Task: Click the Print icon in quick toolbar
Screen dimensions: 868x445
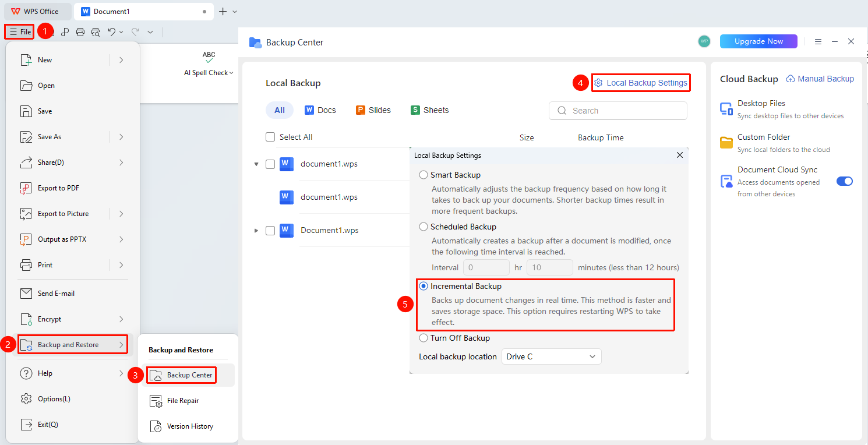Action: tap(80, 32)
